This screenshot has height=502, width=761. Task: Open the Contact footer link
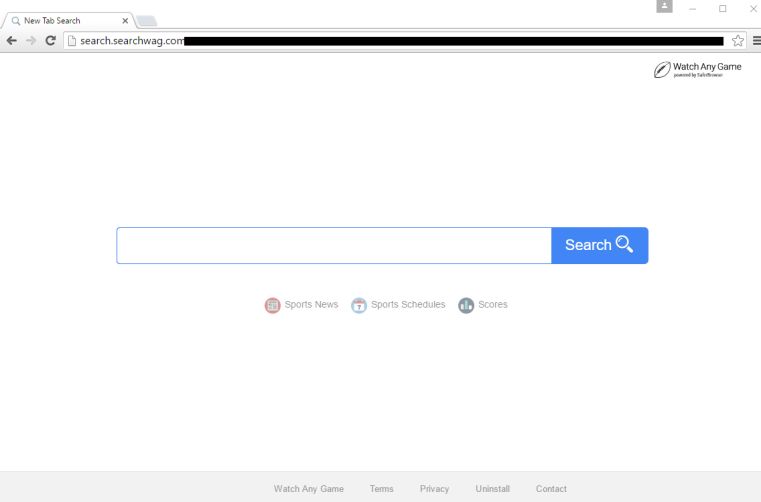coord(551,489)
